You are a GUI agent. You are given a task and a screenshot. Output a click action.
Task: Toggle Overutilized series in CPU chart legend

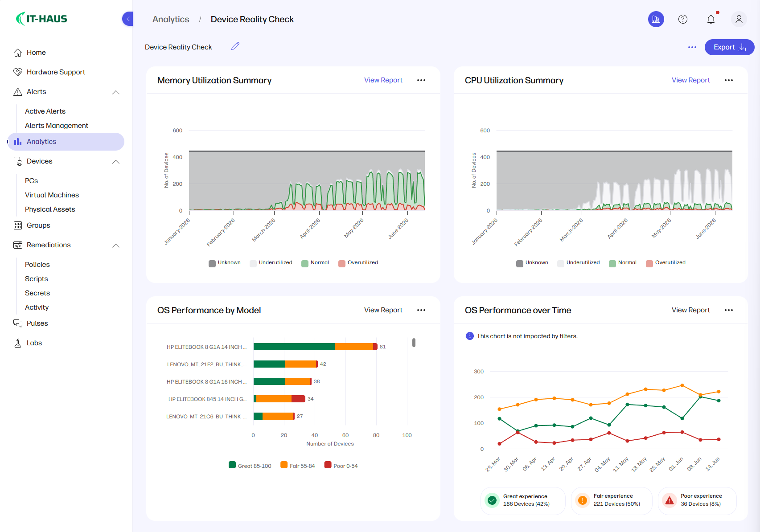pyautogui.click(x=666, y=263)
